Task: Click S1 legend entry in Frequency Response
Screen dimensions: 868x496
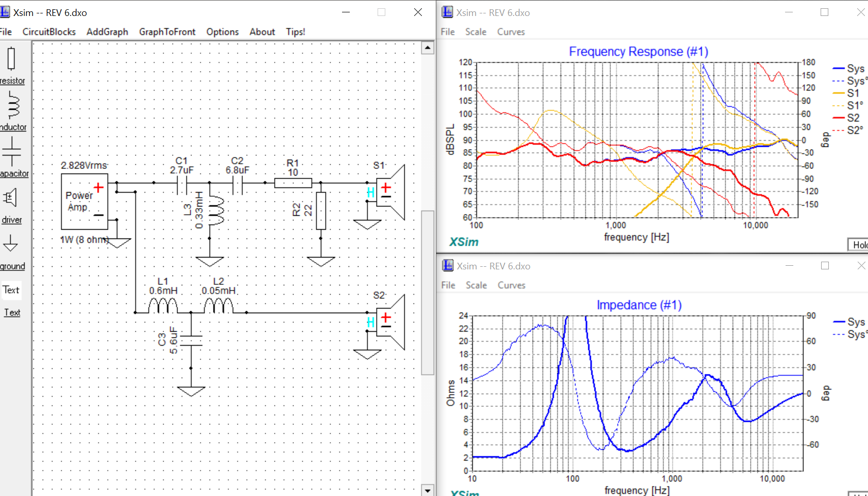Action: (846, 93)
